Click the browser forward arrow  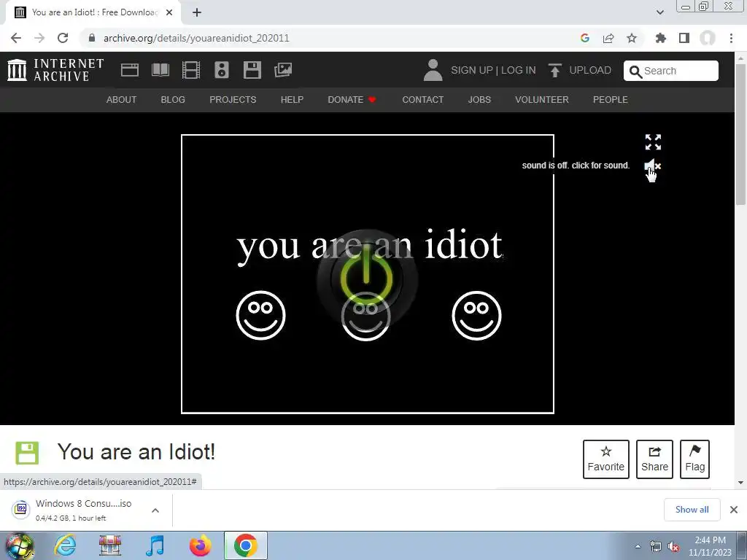(39, 38)
